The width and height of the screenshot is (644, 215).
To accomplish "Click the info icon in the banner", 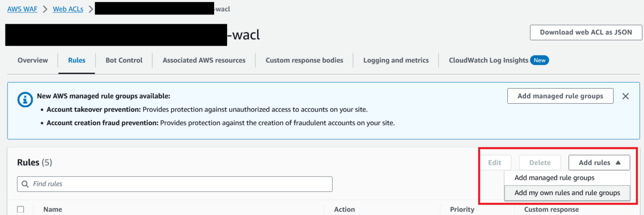I will [x=25, y=100].
